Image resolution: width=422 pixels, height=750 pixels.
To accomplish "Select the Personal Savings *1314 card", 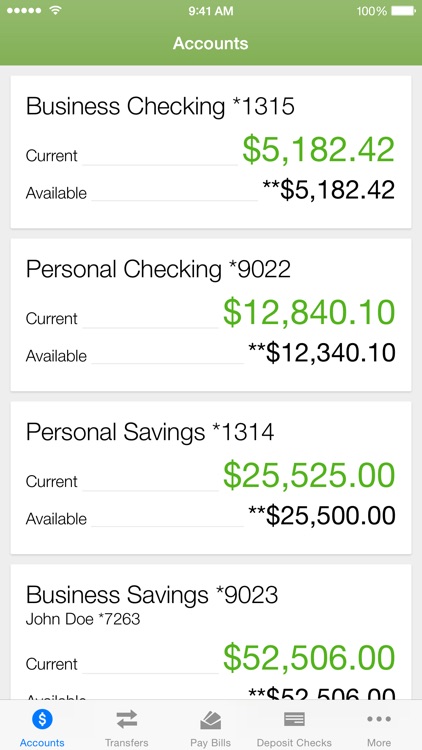I will click(211, 477).
